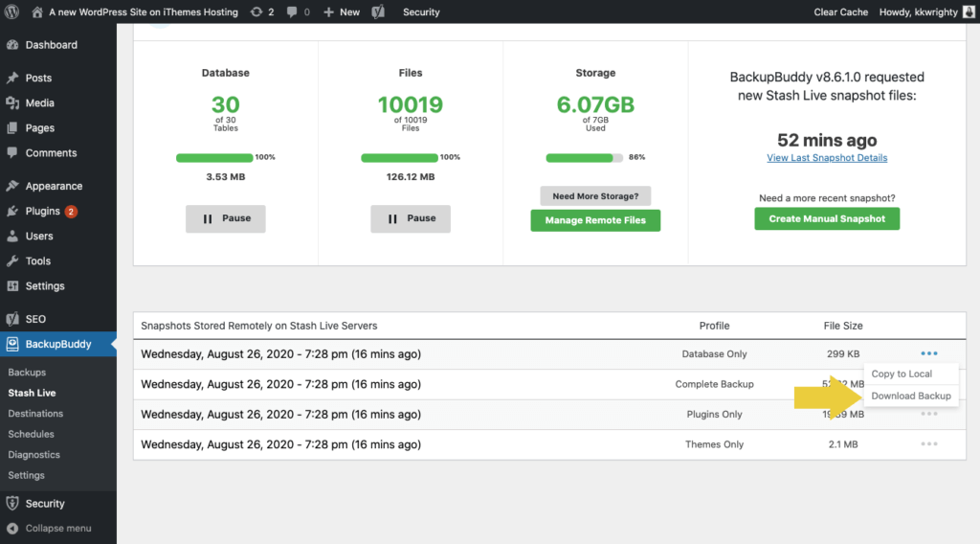Select the Database Only snapshot row date
The width and height of the screenshot is (980, 544).
point(280,354)
